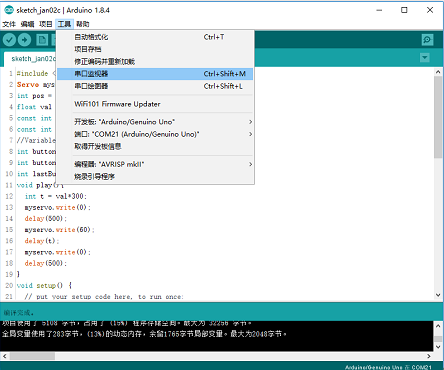Screen dimensions: 444x370
Task: Select 取得开发板信息 menu entry
Action: tap(155, 147)
